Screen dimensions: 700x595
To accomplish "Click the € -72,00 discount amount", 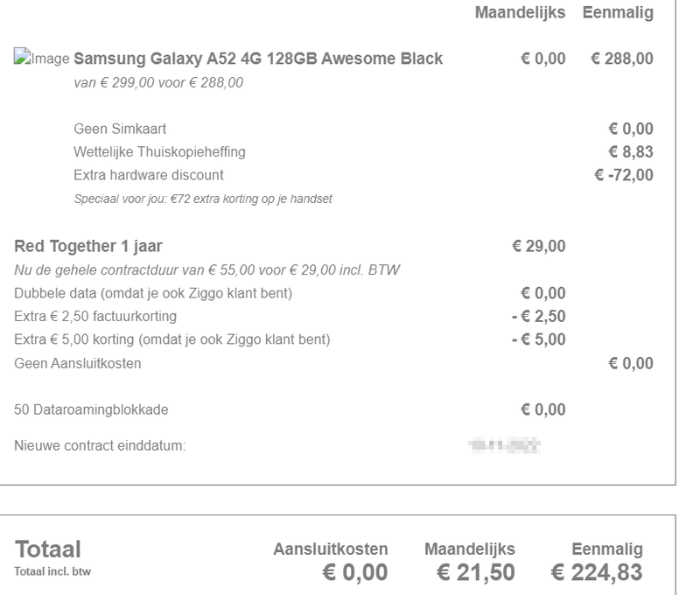I will 623,174.
